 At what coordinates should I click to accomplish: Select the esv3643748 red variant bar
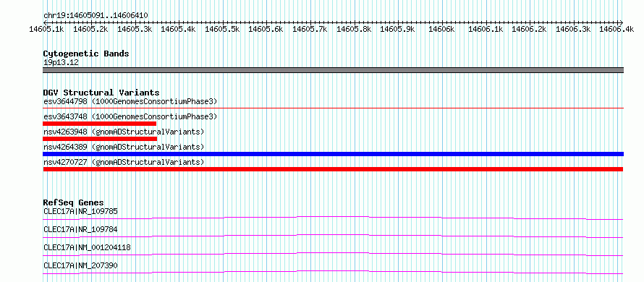pos(99,124)
